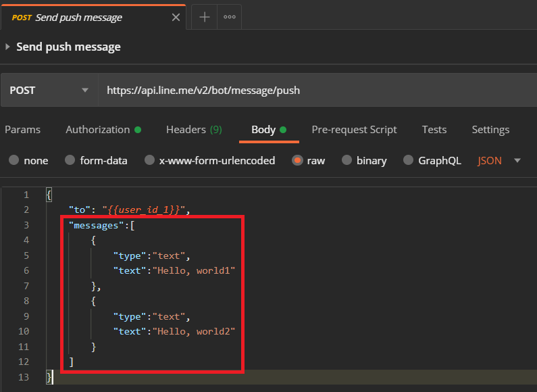Screen dimensions: 537x392
Task: Select the form-data radio button
Action: coord(70,160)
